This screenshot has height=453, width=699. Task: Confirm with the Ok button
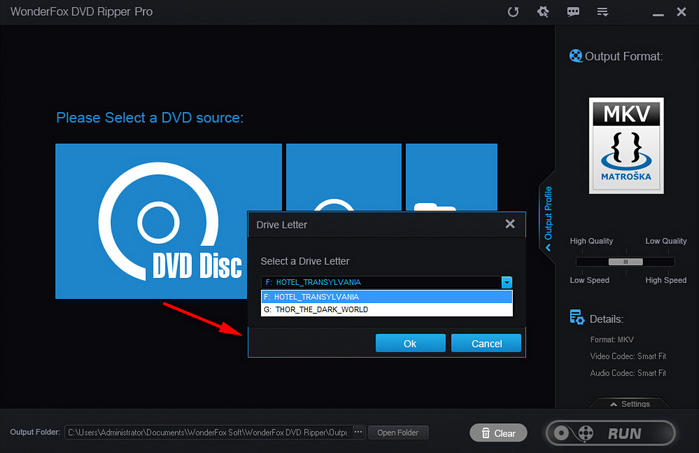coord(411,343)
